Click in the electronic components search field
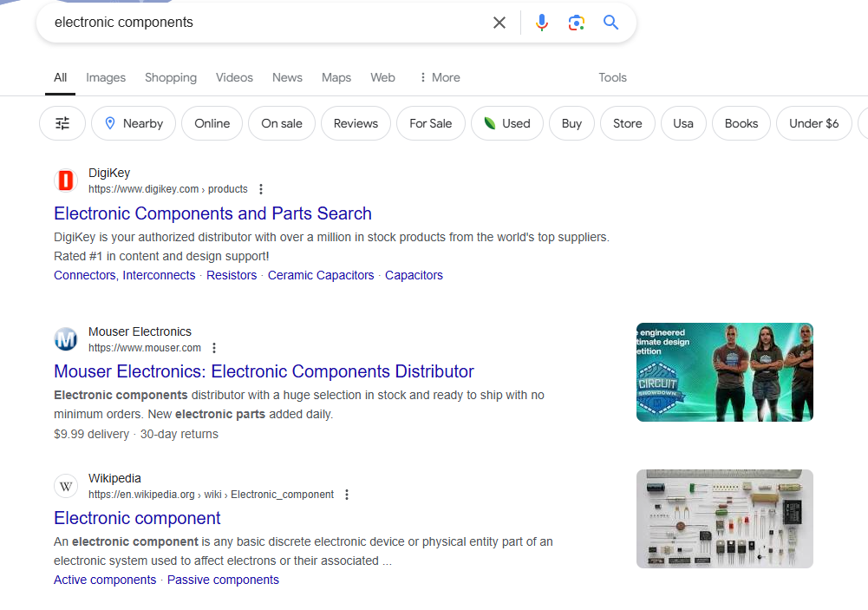The width and height of the screenshot is (868, 610). [x=265, y=23]
